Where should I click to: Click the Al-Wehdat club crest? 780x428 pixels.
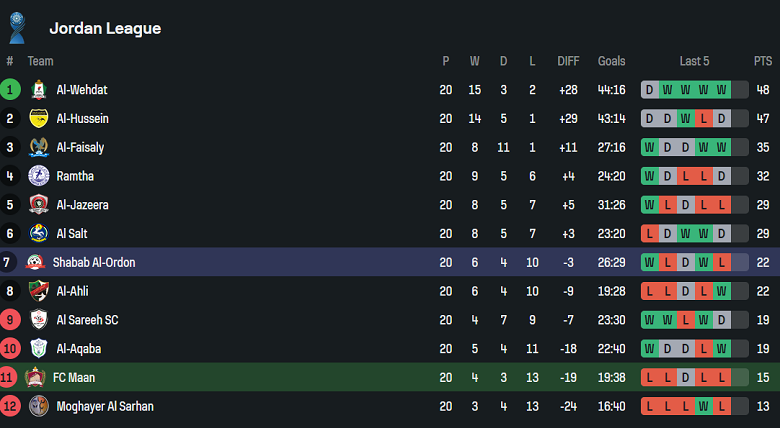coord(39,90)
